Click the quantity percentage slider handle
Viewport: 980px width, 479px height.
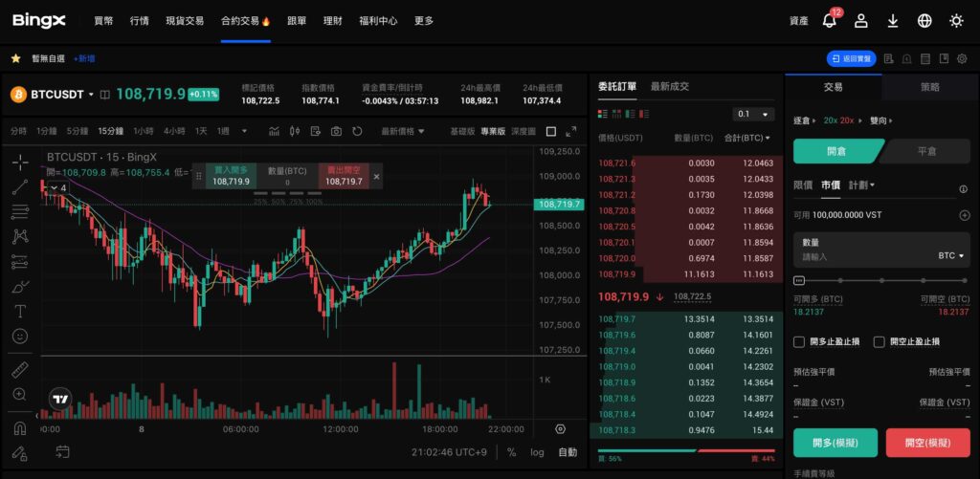[799, 280]
